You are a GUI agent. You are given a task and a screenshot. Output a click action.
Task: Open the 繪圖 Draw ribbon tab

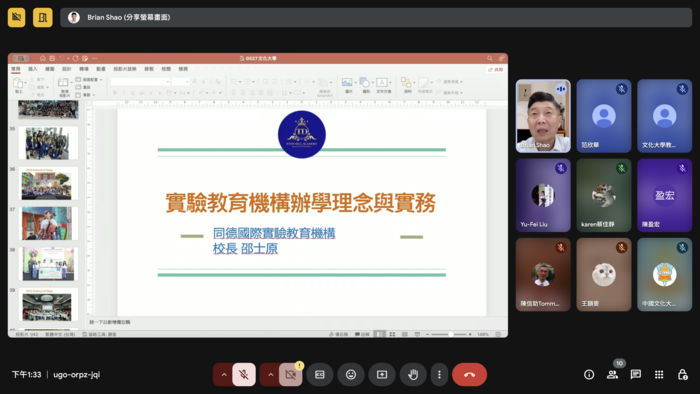coord(50,69)
